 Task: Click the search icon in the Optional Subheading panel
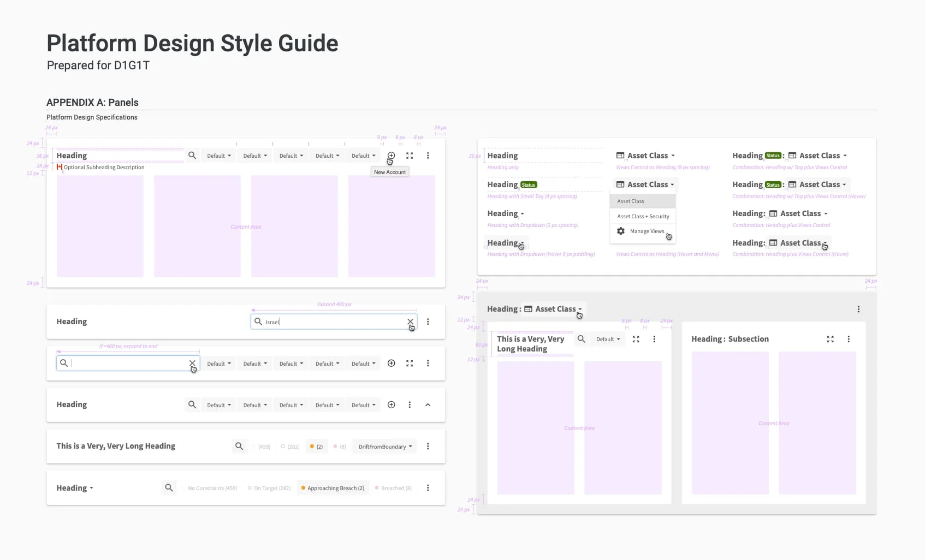(192, 156)
